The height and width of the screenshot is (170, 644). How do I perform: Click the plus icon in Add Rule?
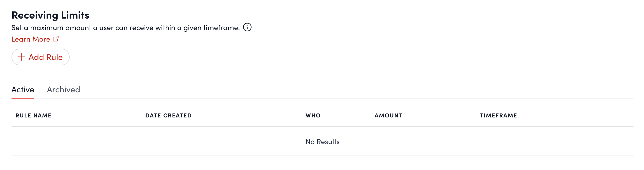pos(21,57)
